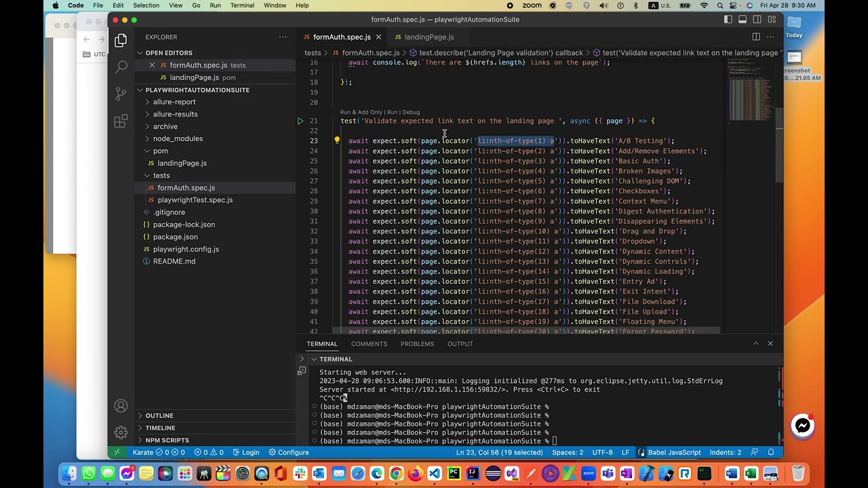Click the Ln 23, Col 56 cursor position

[x=500, y=452]
